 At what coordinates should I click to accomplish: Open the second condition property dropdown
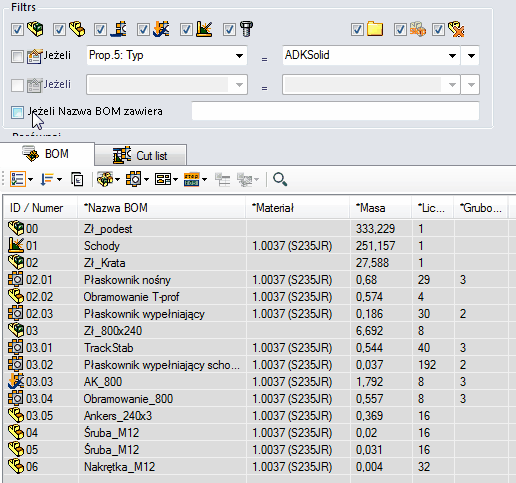pyautogui.click(x=239, y=85)
